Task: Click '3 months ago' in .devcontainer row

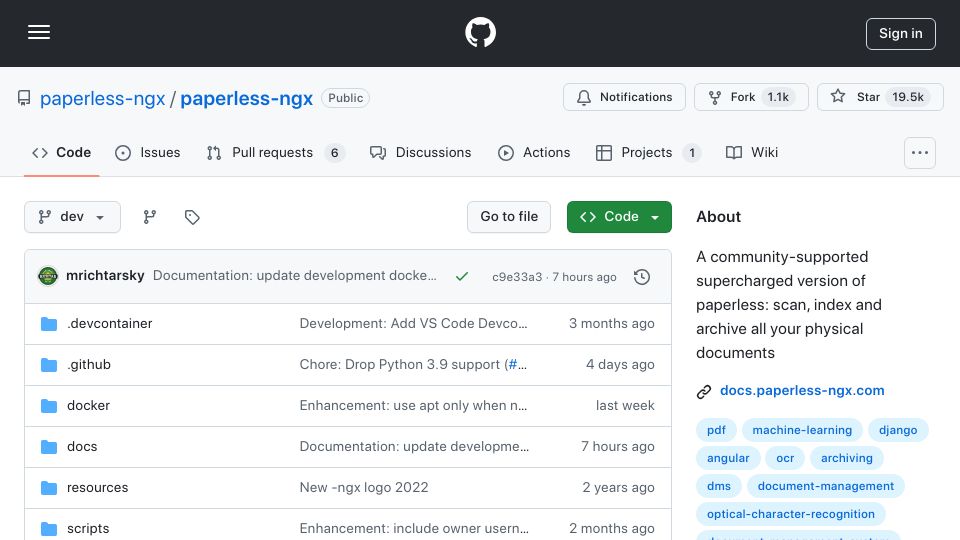Action: [612, 323]
